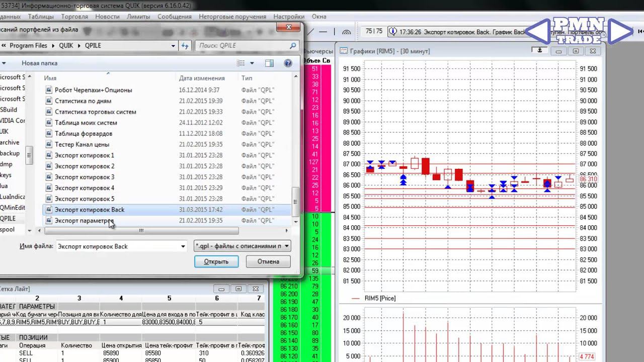Click Program Files in the address path
This screenshot has width=644, height=362.
tap(28, 45)
